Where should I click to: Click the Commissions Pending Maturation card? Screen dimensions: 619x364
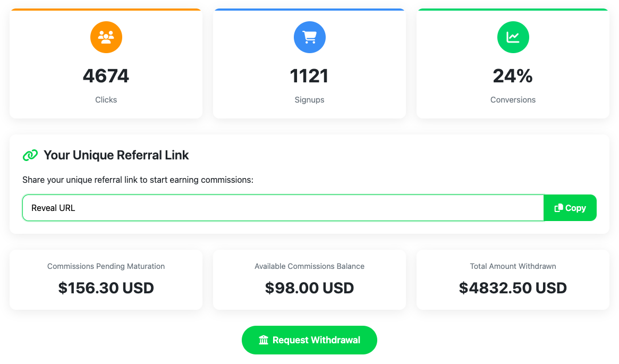tap(106, 280)
